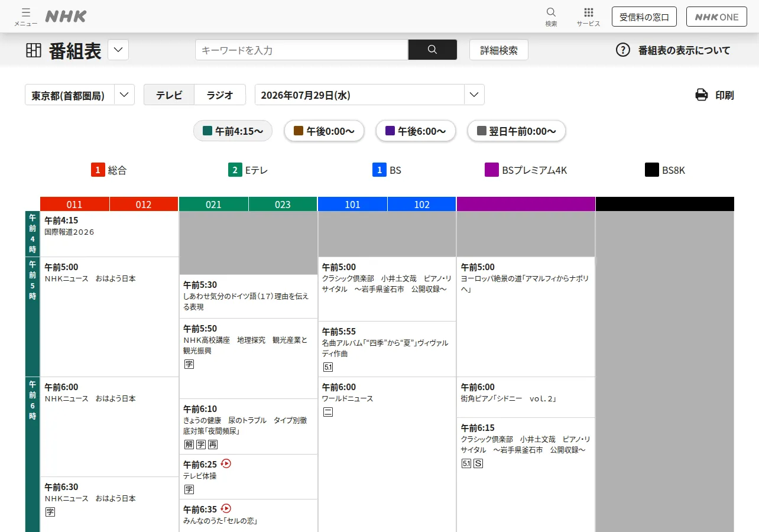This screenshot has width=759, height=532.
Task: Open テレビ体操 program entry
Action: (248, 476)
